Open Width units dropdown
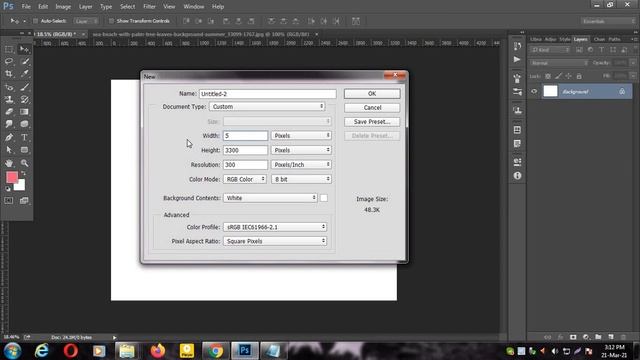 (301, 136)
